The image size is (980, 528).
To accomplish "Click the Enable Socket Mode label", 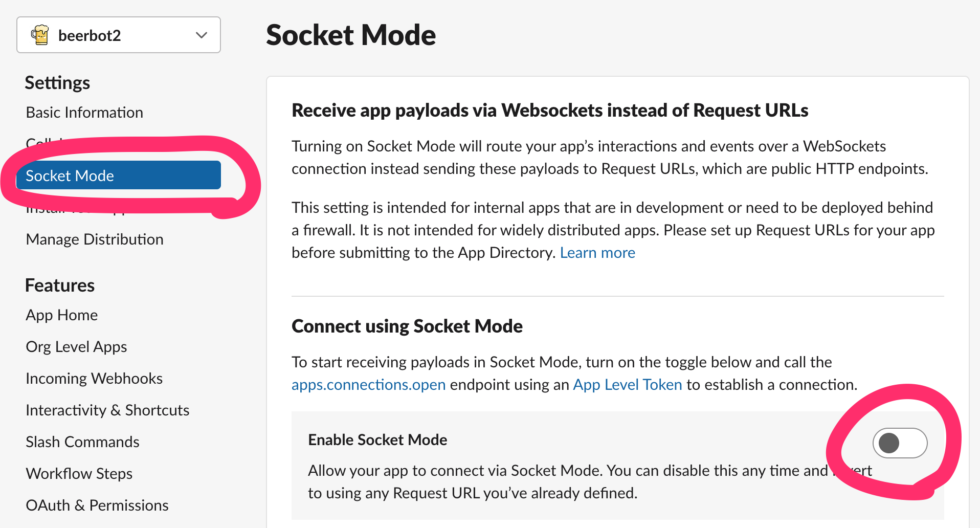I will point(377,440).
